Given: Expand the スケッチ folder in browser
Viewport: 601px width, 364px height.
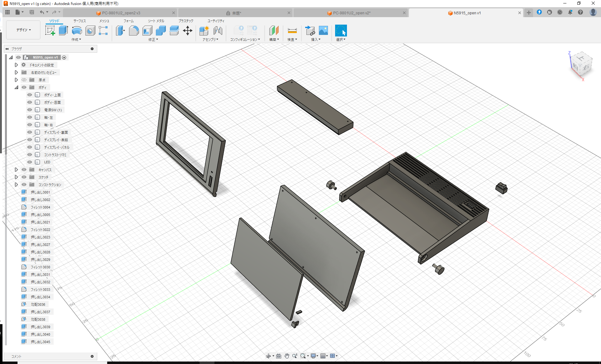Looking at the screenshot, I should click(x=16, y=177).
